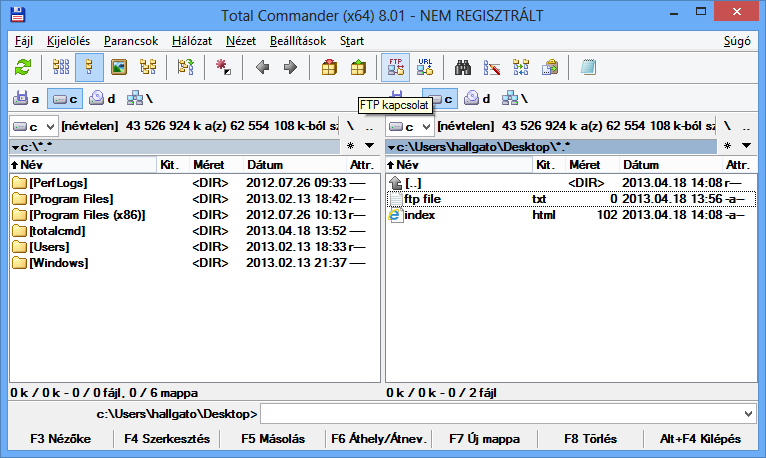
Task: Click F5 Másolás button
Action: point(273,439)
